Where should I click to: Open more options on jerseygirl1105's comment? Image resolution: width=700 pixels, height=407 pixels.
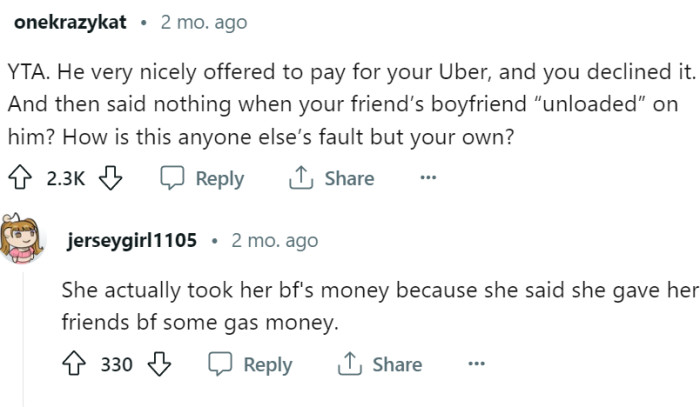[x=476, y=364]
